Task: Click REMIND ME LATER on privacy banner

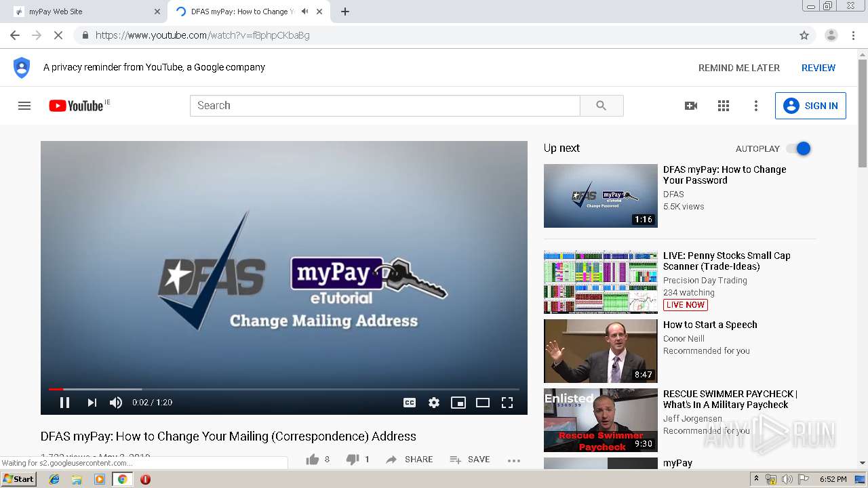Action: click(x=739, y=68)
